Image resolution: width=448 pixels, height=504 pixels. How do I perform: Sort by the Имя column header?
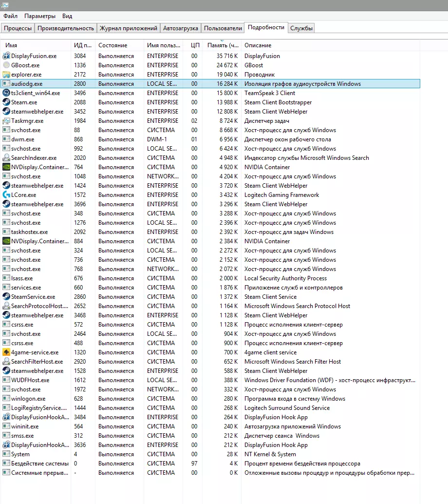[x=36, y=45]
